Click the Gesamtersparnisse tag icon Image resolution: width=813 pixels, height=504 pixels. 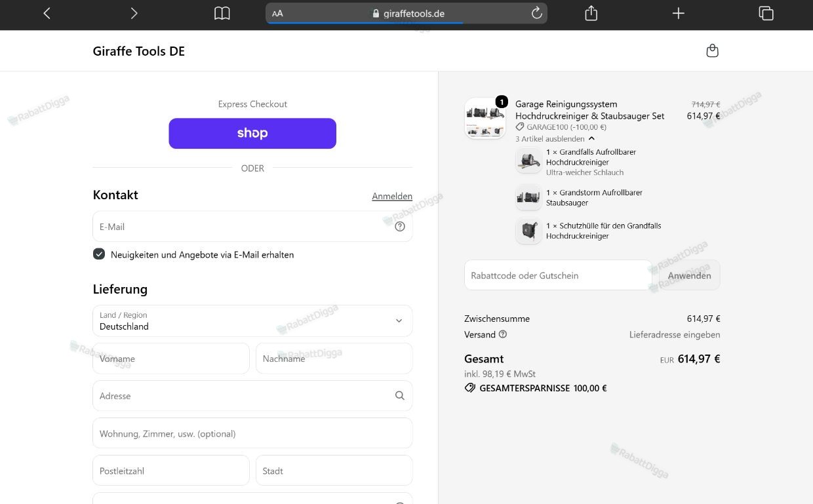point(469,388)
